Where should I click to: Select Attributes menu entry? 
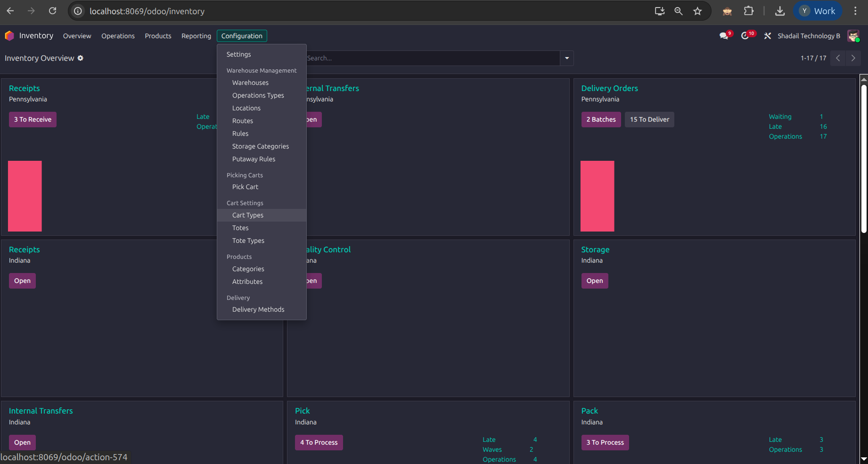262,282
